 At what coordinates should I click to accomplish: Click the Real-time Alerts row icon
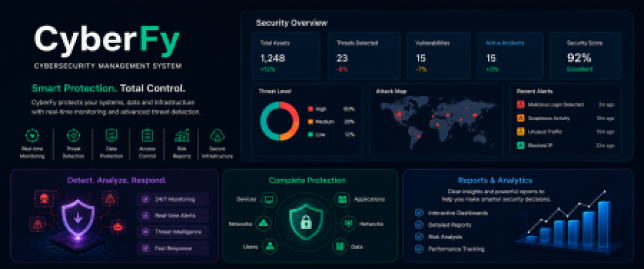coord(145,216)
